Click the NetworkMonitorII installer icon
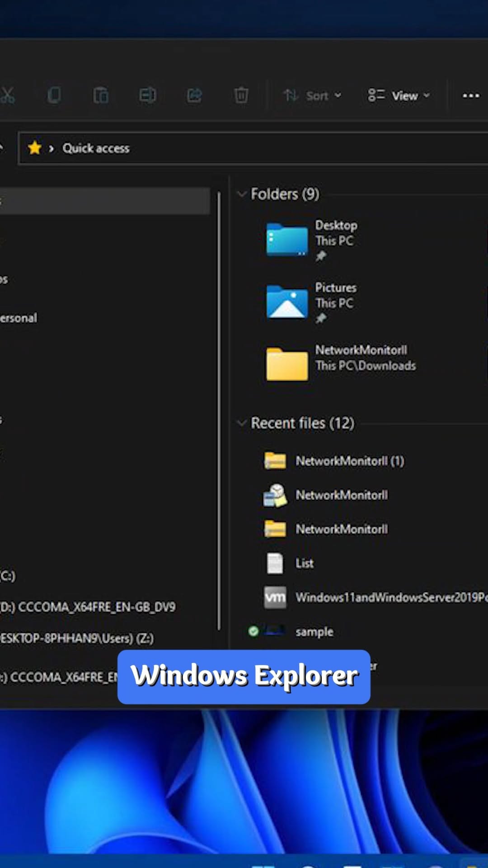This screenshot has width=488, height=868. (275, 495)
